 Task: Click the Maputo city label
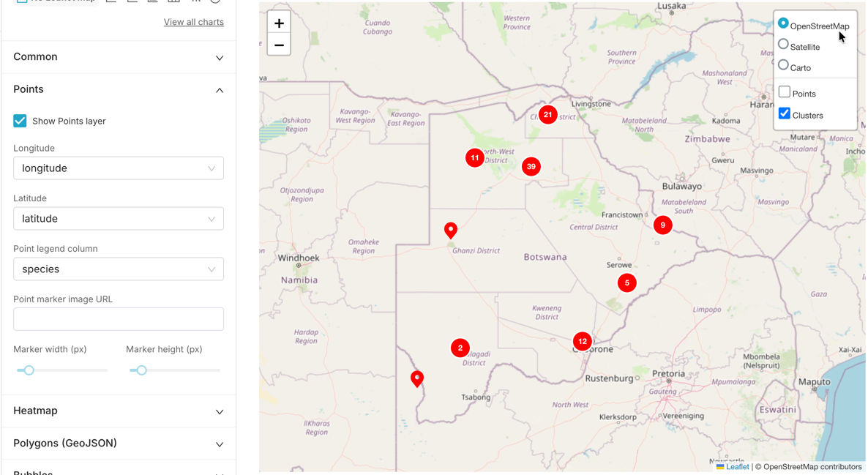coord(815,382)
